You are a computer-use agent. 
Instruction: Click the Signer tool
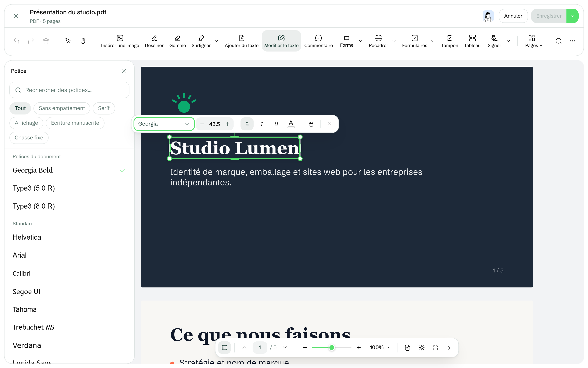click(x=494, y=41)
